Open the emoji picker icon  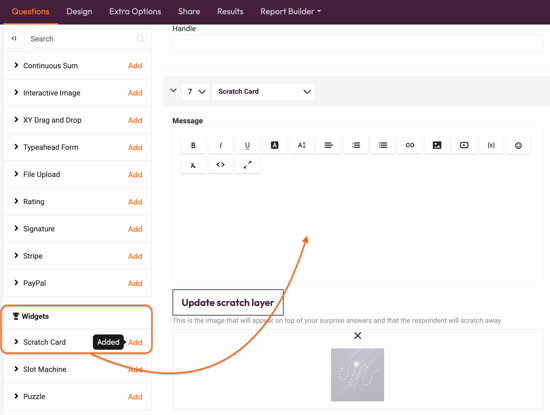click(x=518, y=145)
